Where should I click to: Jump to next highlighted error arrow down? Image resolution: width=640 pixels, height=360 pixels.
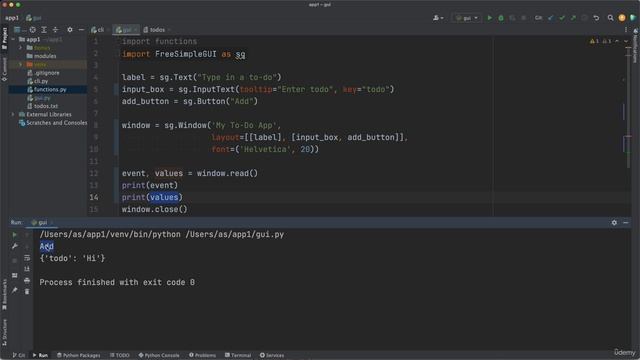(626, 41)
